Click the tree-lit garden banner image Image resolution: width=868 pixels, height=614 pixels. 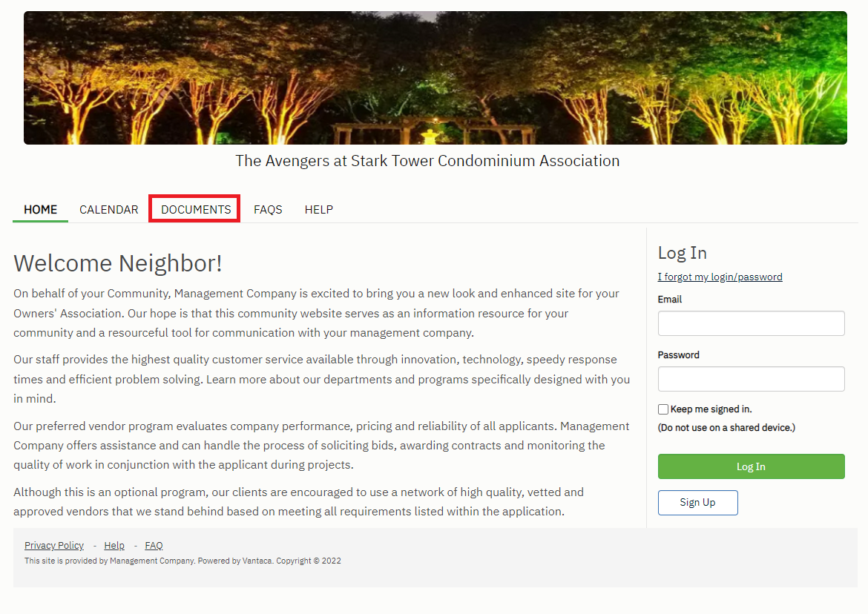(x=435, y=78)
